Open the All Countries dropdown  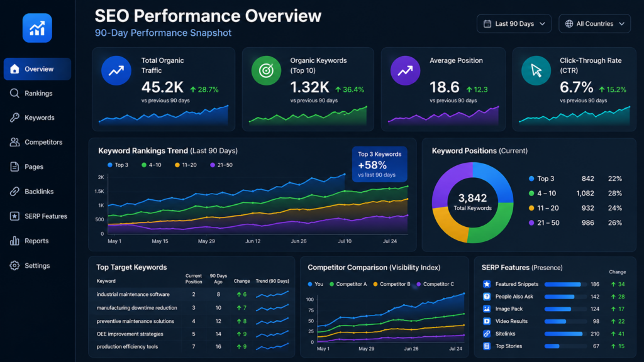(x=594, y=24)
